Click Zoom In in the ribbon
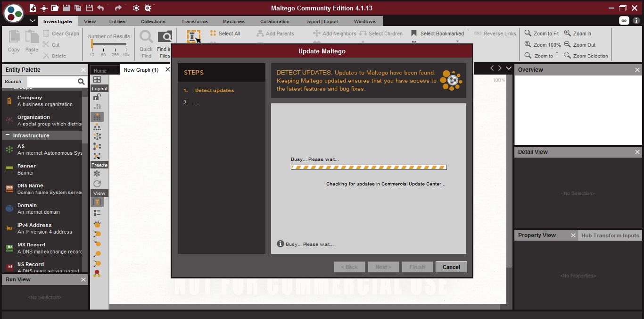Image resolution: width=644 pixels, height=319 pixels. [x=578, y=34]
